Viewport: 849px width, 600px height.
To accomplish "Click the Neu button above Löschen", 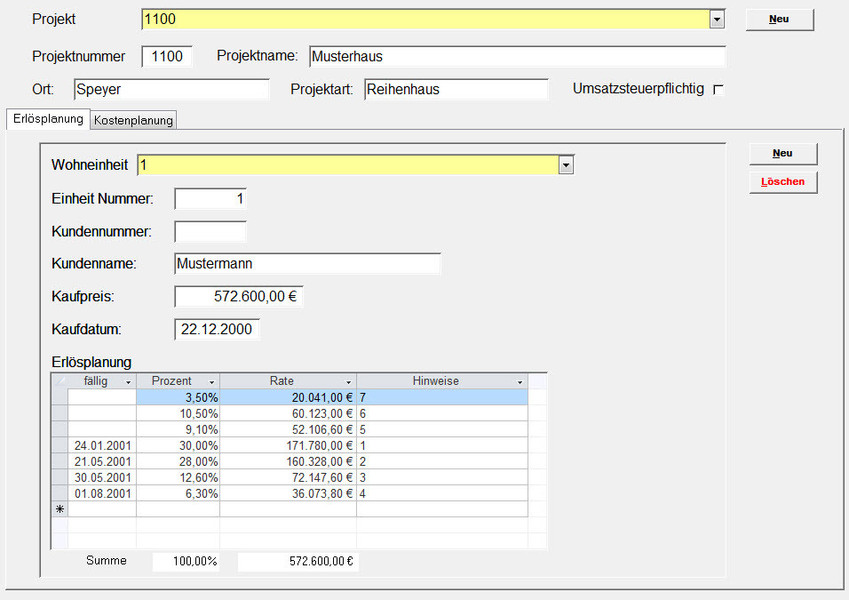I will pyautogui.click(x=782, y=153).
